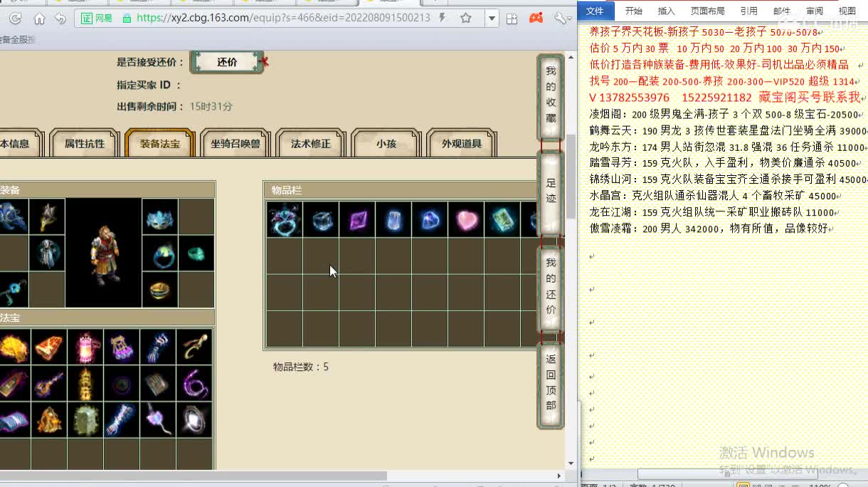868x487 pixels.
Task: Click the URL address field
Action: coord(282,19)
